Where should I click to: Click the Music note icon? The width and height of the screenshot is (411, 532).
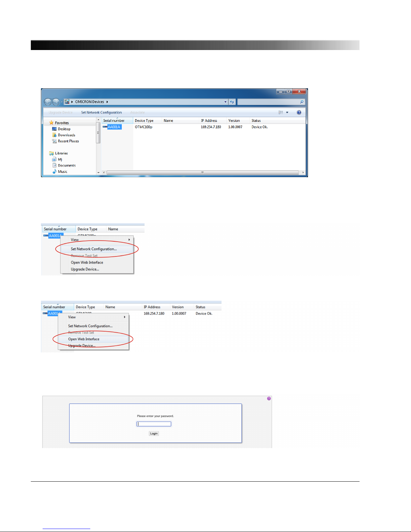[54, 171]
